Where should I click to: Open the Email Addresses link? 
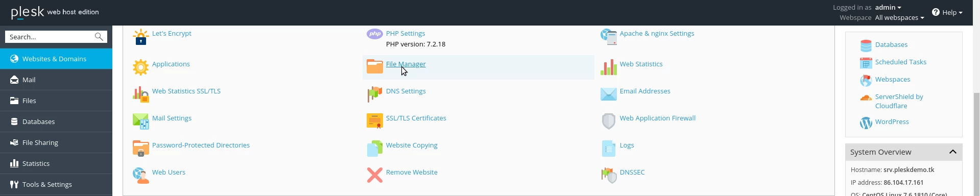coord(645,91)
